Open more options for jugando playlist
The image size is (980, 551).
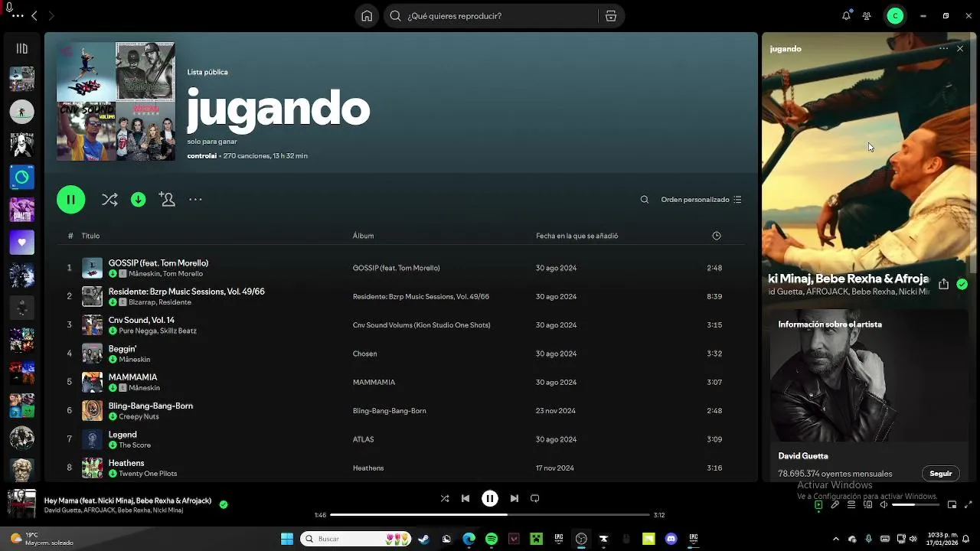click(x=195, y=200)
